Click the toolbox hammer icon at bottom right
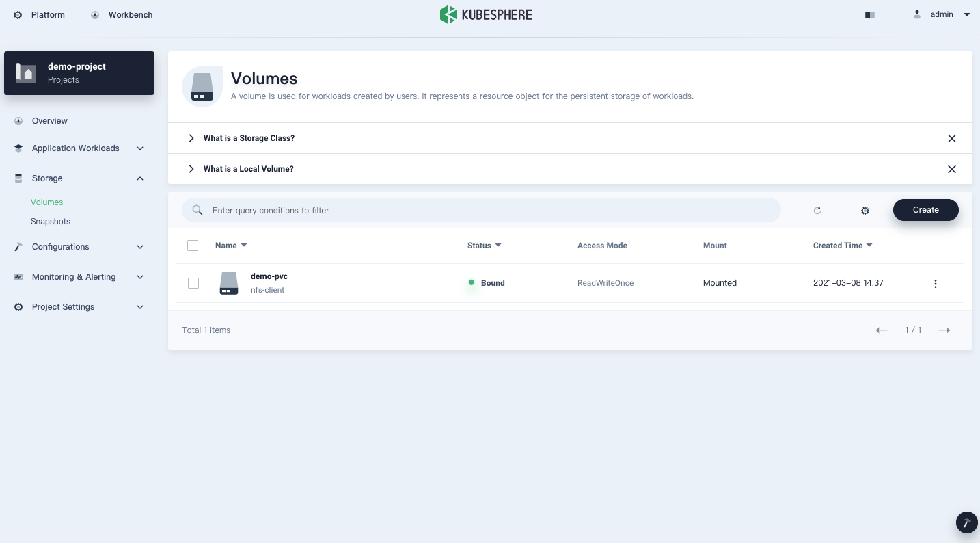 (x=966, y=522)
